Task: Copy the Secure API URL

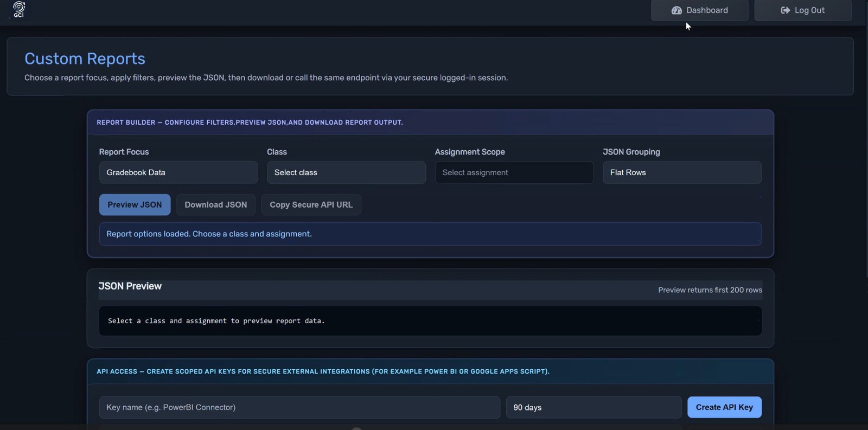Action: [311, 204]
